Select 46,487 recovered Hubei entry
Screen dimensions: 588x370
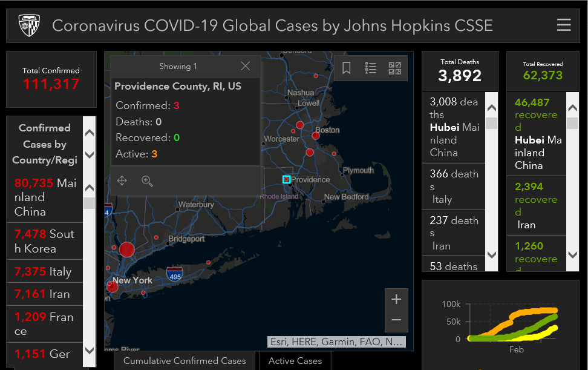click(x=536, y=134)
